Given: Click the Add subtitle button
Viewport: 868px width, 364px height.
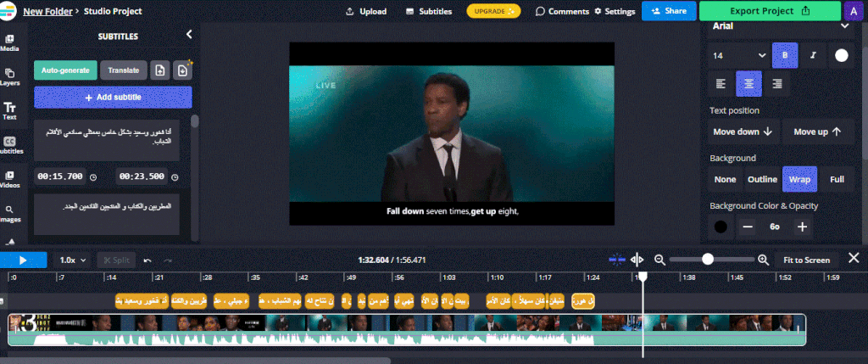Looking at the screenshot, I should coord(113,97).
